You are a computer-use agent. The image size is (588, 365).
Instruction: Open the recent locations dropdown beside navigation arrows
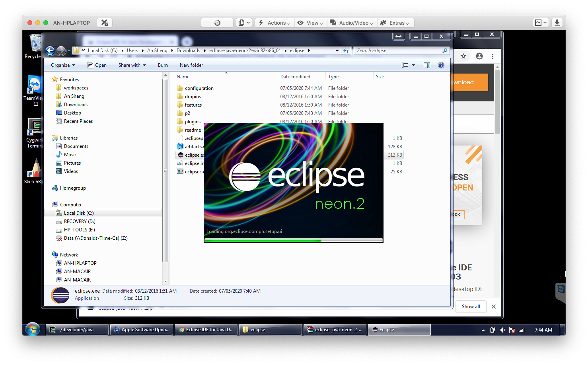(69, 51)
